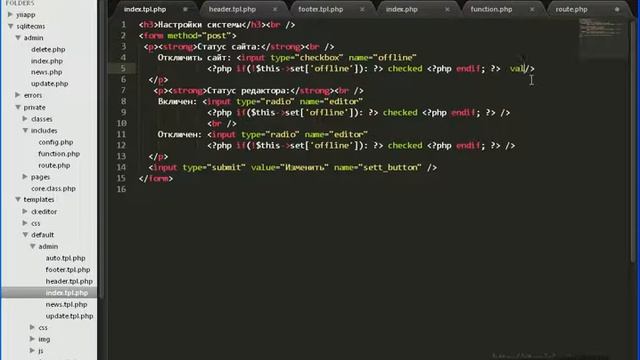Screen dimensions: 640x360
Task: Open footer.tpl.php in sidebar tree
Action: click(68, 270)
